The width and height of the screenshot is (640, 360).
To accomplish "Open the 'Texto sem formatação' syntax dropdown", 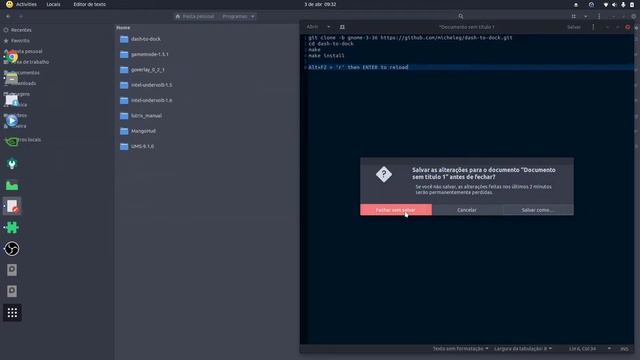I will (x=460, y=349).
